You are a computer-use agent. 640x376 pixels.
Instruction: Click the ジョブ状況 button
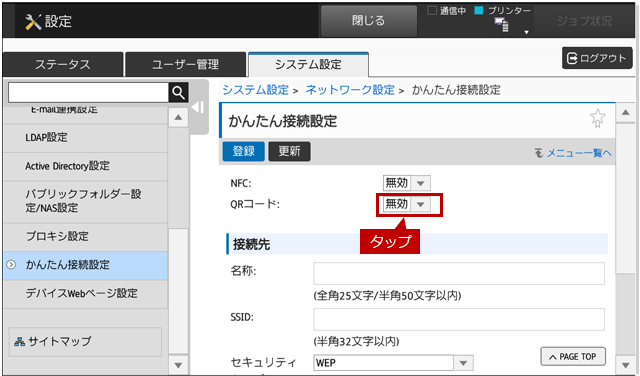[584, 21]
